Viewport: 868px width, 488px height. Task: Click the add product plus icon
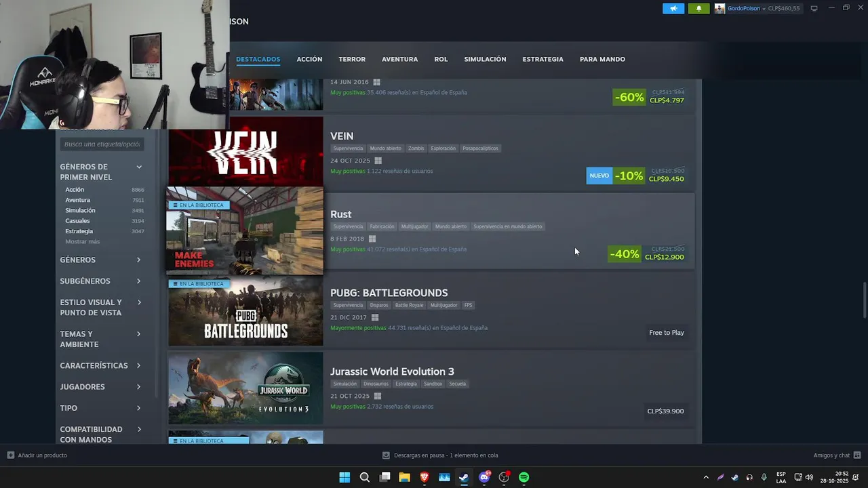point(10,455)
